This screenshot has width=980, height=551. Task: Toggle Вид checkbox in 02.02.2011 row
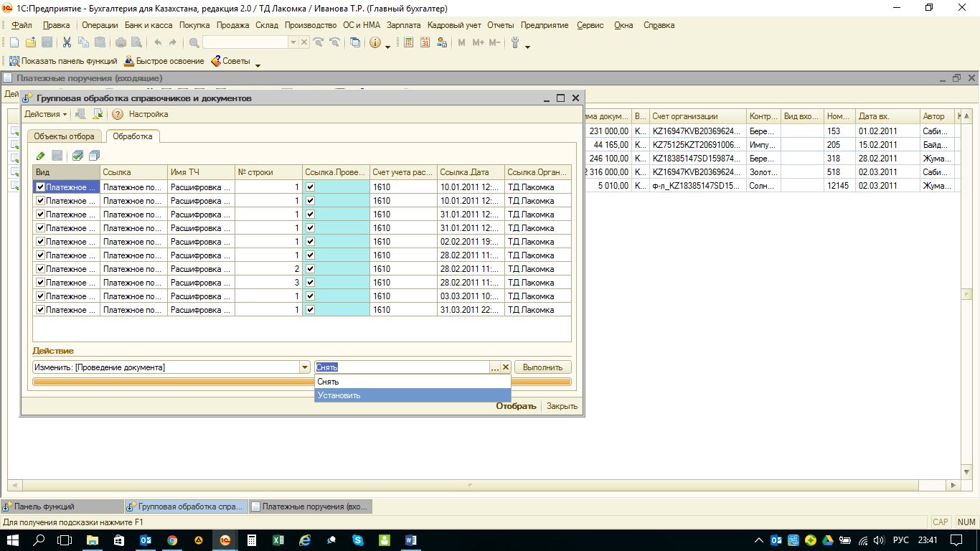coord(41,242)
